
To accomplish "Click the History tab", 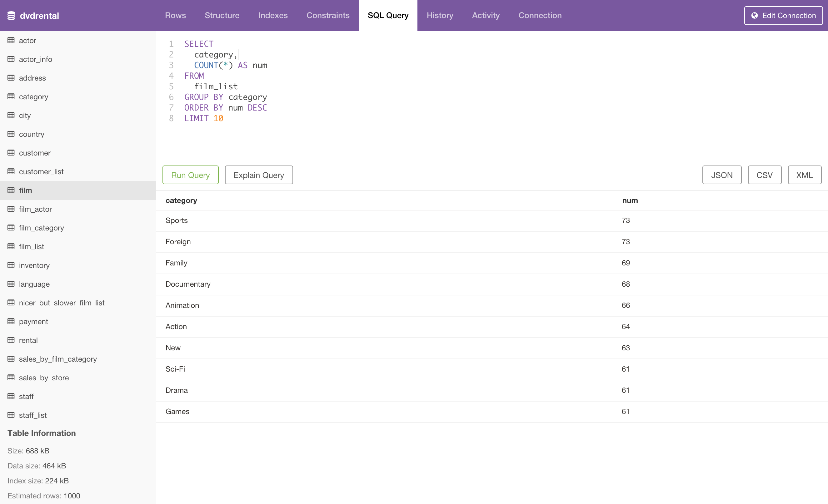I will click(x=440, y=15).
